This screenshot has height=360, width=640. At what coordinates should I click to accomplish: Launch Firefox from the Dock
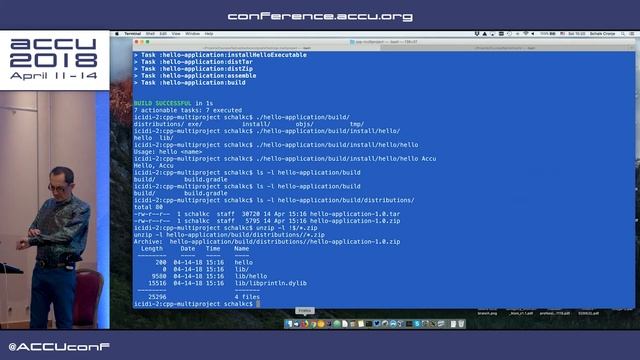304,324
